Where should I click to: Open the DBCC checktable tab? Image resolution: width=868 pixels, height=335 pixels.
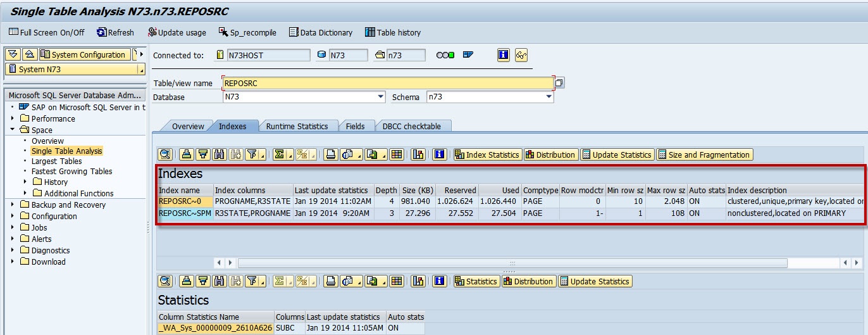click(x=411, y=126)
